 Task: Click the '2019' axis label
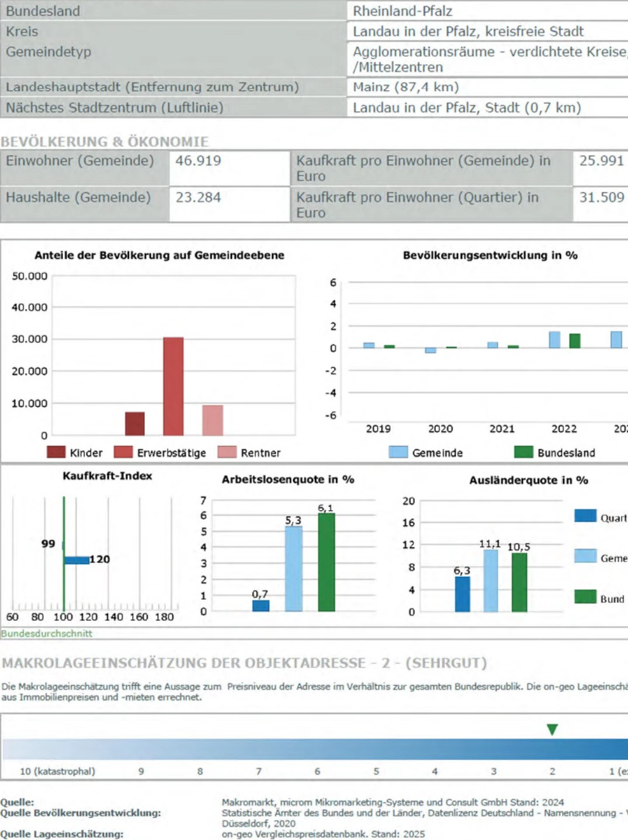click(x=378, y=429)
